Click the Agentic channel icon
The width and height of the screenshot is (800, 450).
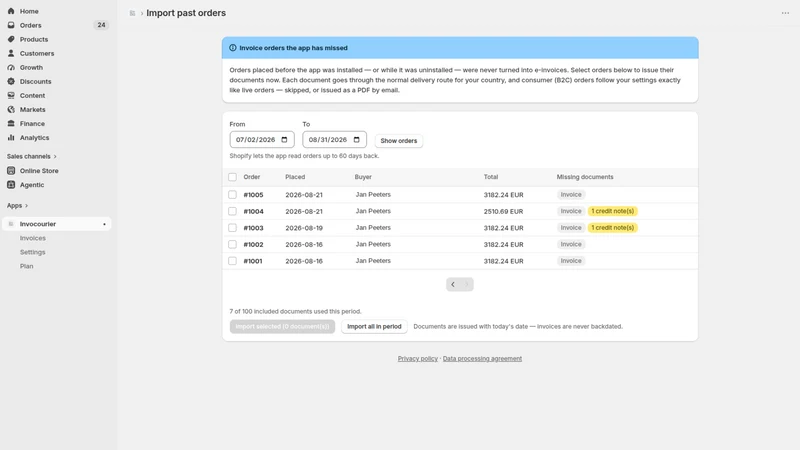pyautogui.click(x=11, y=185)
